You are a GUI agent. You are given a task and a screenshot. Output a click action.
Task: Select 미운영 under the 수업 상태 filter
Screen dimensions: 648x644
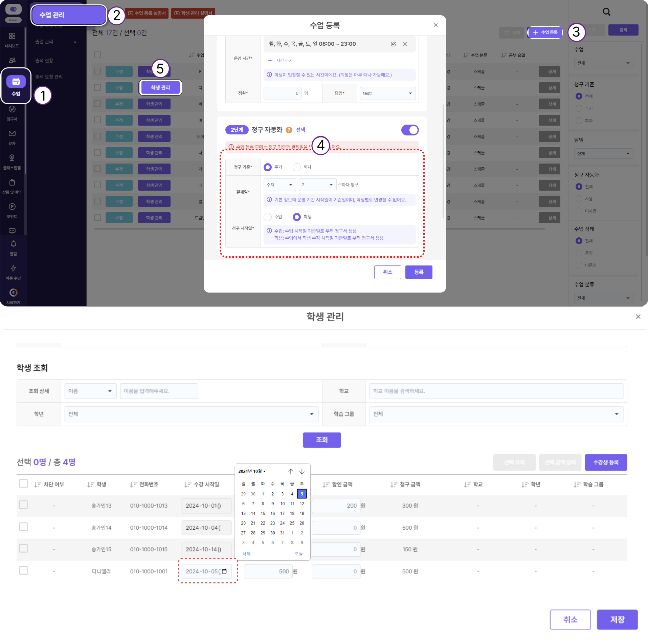tap(579, 265)
